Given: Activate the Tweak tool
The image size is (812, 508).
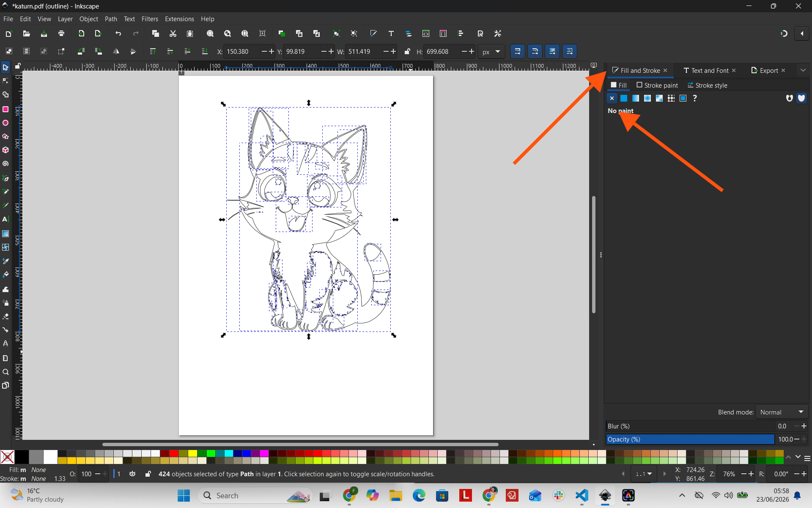Looking at the screenshot, I should (x=5, y=290).
